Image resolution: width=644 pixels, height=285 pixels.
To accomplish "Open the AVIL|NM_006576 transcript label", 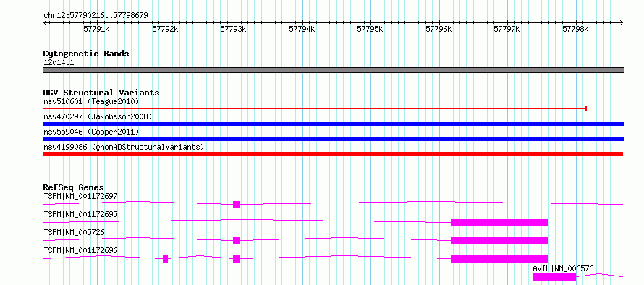I will 563,268.
